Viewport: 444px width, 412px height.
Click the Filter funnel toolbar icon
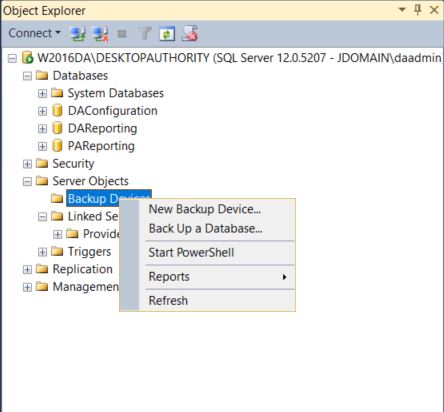(x=145, y=34)
